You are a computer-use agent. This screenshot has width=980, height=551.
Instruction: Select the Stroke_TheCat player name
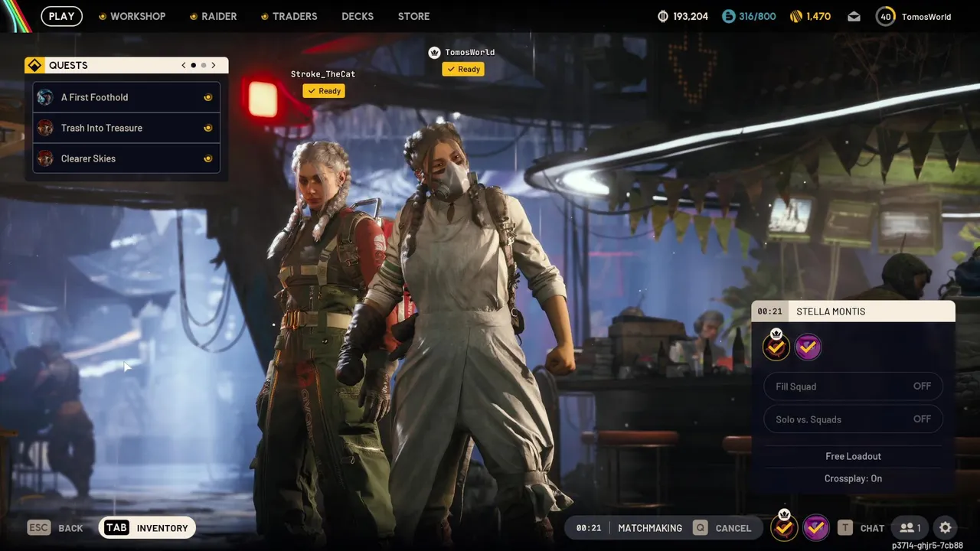[323, 74]
